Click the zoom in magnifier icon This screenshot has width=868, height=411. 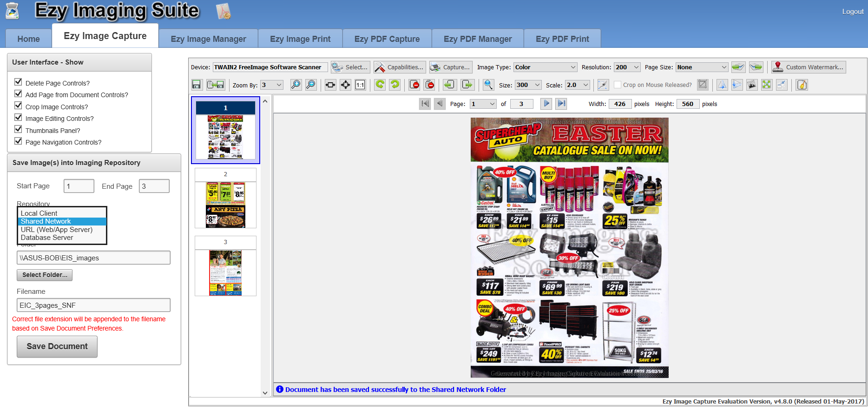click(x=296, y=85)
